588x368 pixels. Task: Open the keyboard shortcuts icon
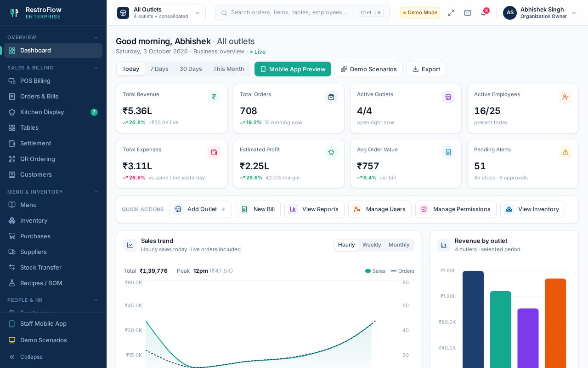coord(468,13)
